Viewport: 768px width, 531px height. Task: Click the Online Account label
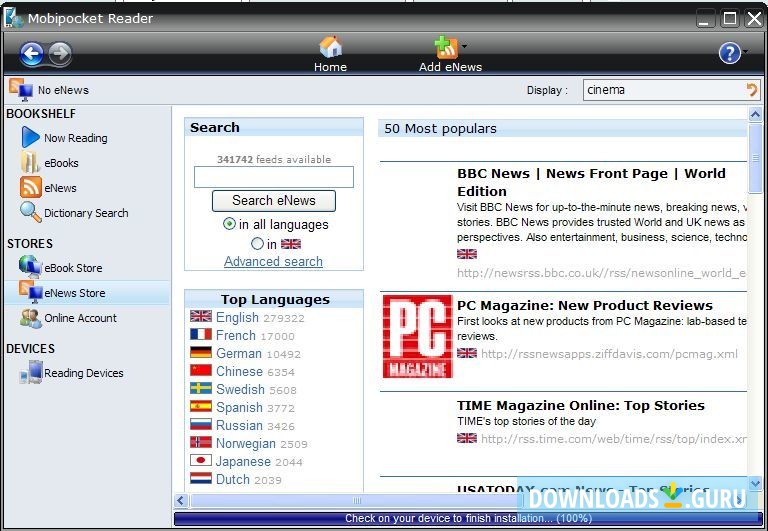coord(80,318)
